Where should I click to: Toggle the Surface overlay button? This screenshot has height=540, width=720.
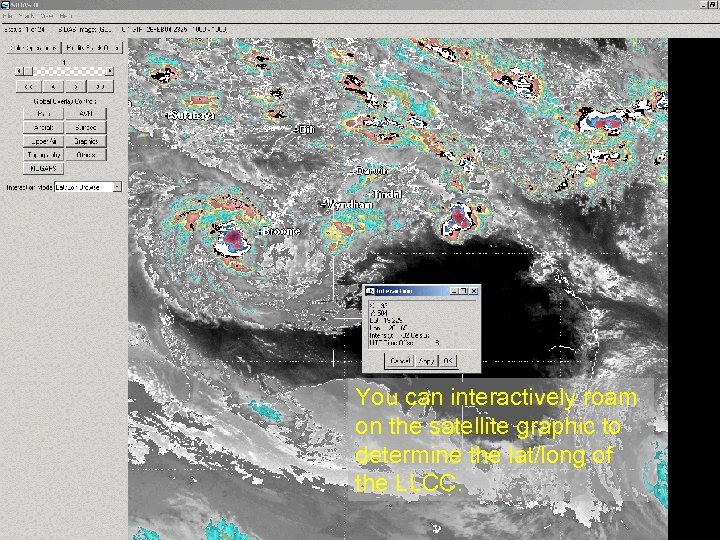tap(86, 128)
